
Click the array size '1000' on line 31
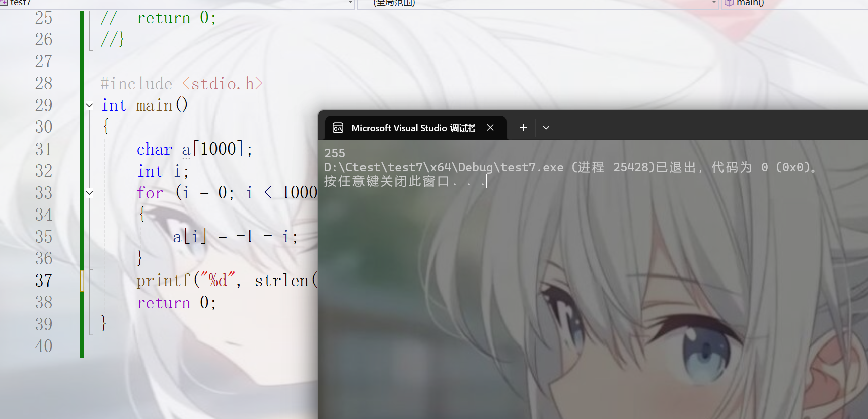pyautogui.click(x=218, y=149)
